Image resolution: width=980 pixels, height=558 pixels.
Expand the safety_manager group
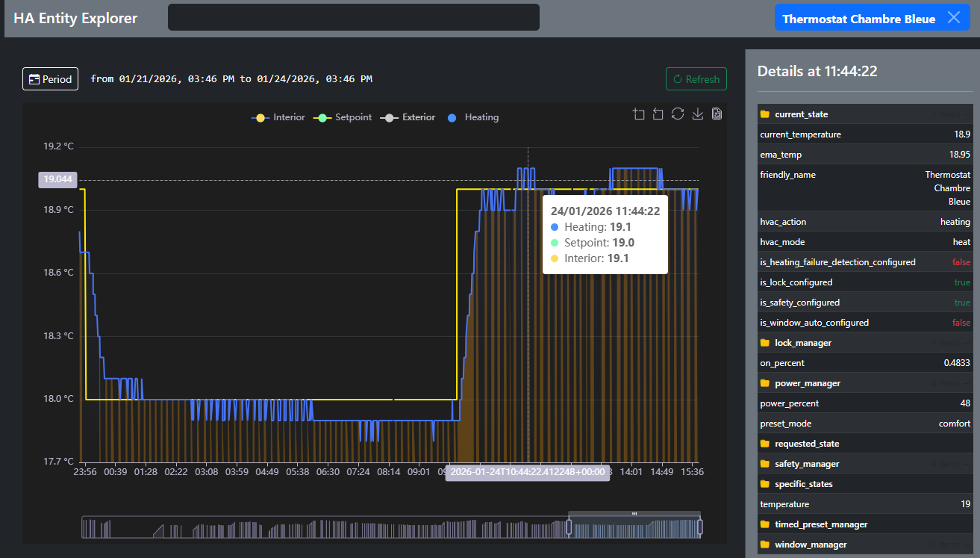806,464
